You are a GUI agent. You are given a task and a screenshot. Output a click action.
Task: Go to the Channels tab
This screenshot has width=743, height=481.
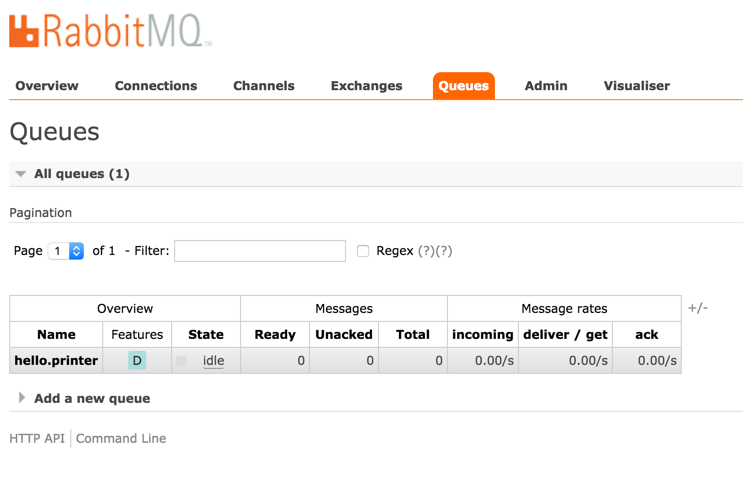point(264,86)
